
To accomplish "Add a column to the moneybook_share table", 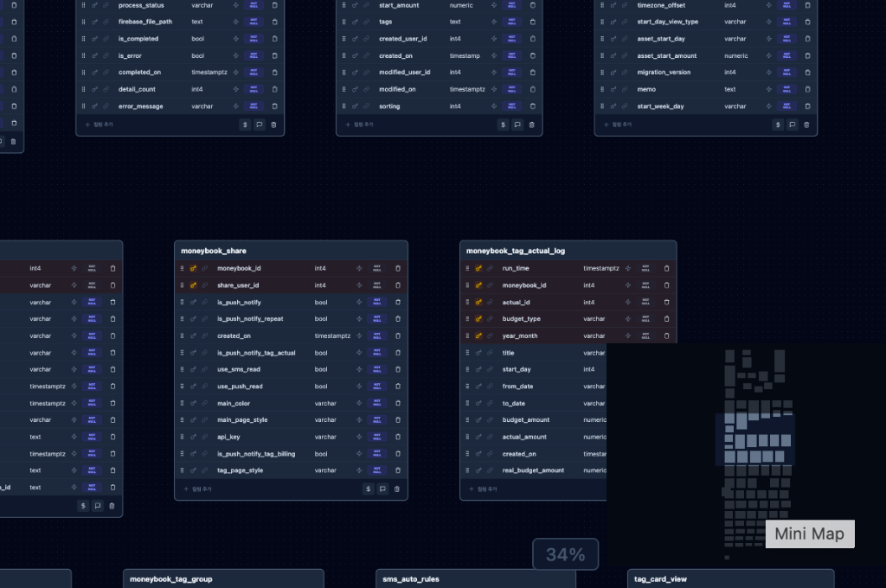I will [x=197, y=489].
